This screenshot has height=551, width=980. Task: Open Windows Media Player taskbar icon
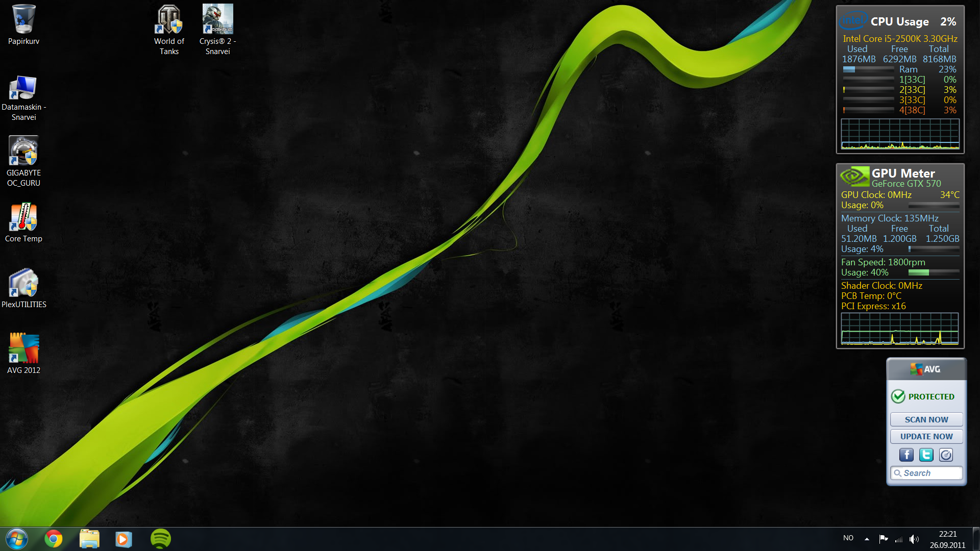tap(123, 539)
